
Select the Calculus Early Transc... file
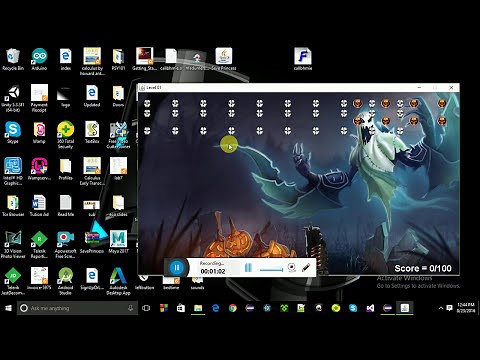pos(92,171)
